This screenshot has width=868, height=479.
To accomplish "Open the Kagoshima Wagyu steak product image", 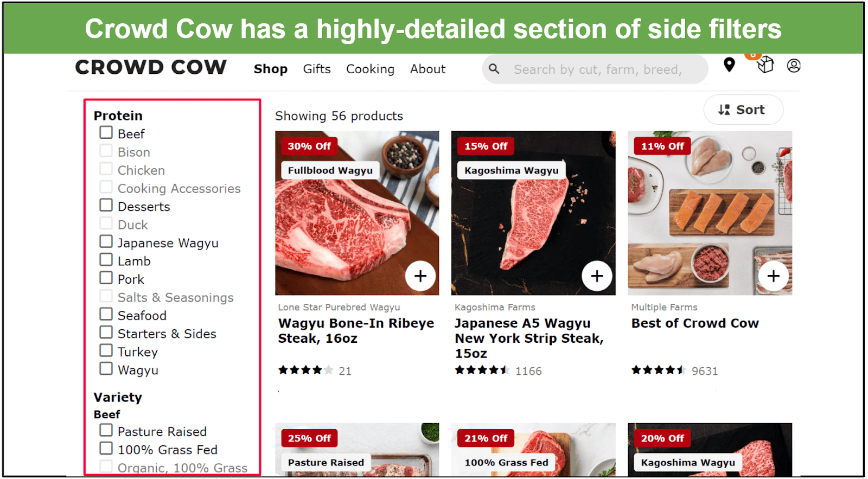I will pyautogui.click(x=533, y=213).
